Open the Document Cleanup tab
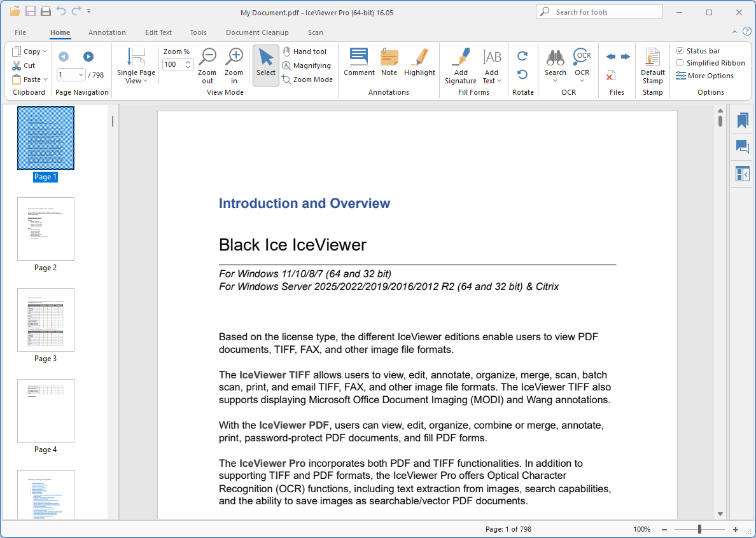Image resolution: width=756 pixels, height=538 pixels. 257,32
